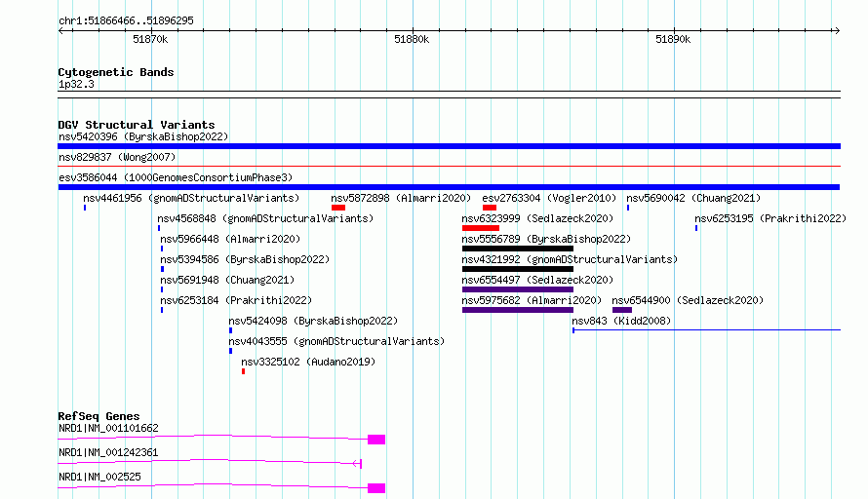Screen dimensions: 868x499
Task: Click the left arrowhead of the ruler
Action: click(60, 30)
